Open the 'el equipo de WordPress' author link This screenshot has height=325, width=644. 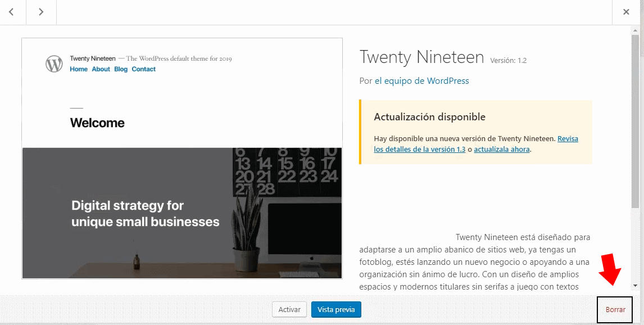(x=421, y=81)
